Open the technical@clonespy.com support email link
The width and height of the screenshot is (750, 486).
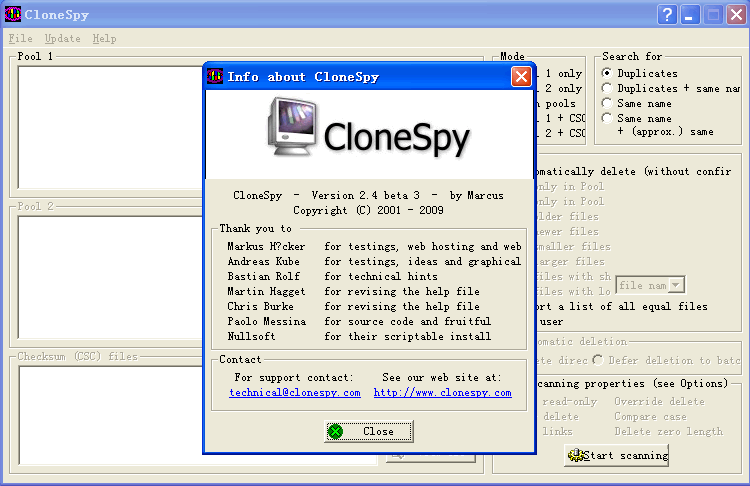click(295, 393)
